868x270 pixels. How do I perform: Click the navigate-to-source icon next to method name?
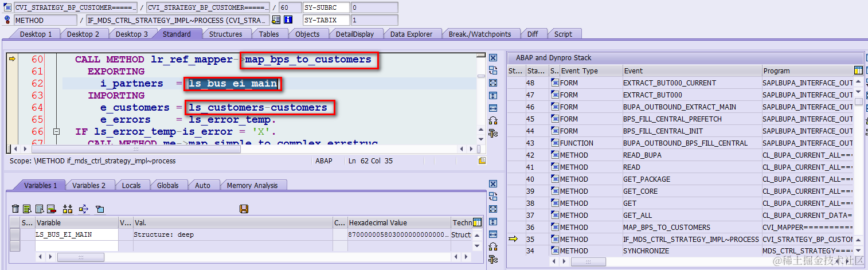[276, 20]
